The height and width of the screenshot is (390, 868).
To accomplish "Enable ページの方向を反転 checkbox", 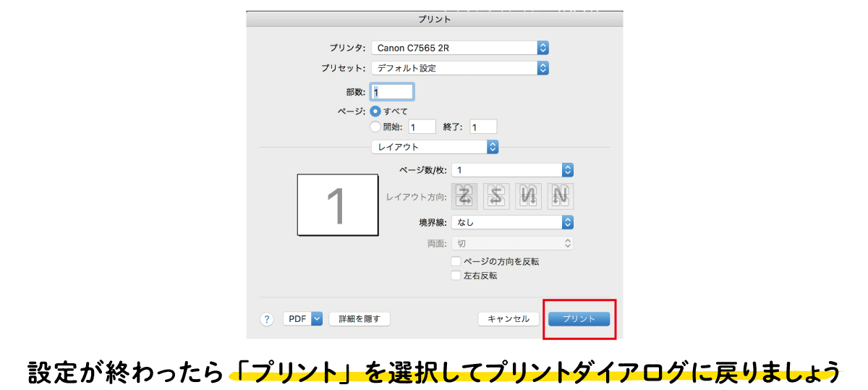I will (456, 261).
